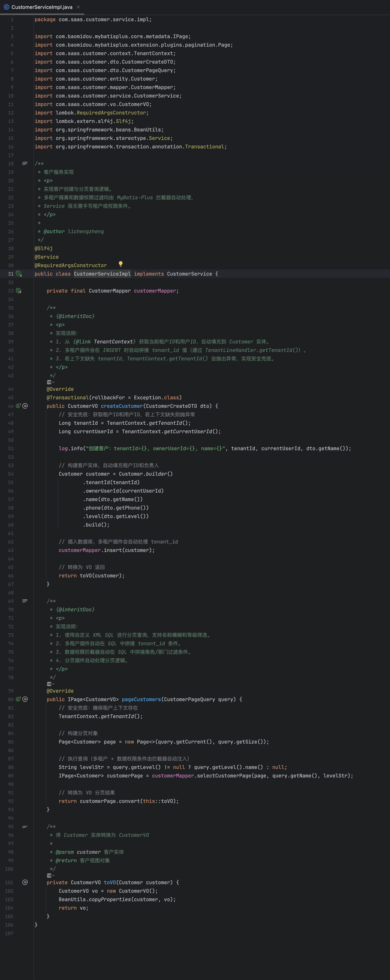
Task: Click convert in customerPage.convert
Action: [129, 801]
